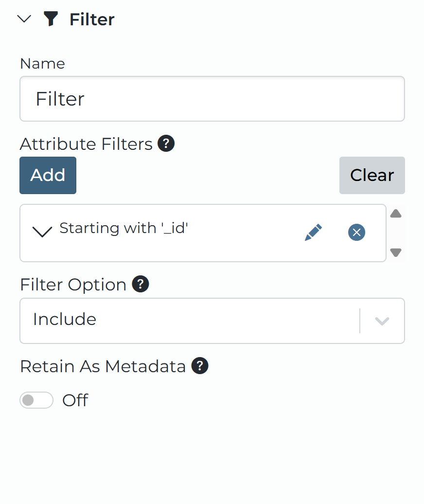Collapse the Filter section chevron
Viewport: 424px width, 504px height.
pyautogui.click(x=24, y=19)
